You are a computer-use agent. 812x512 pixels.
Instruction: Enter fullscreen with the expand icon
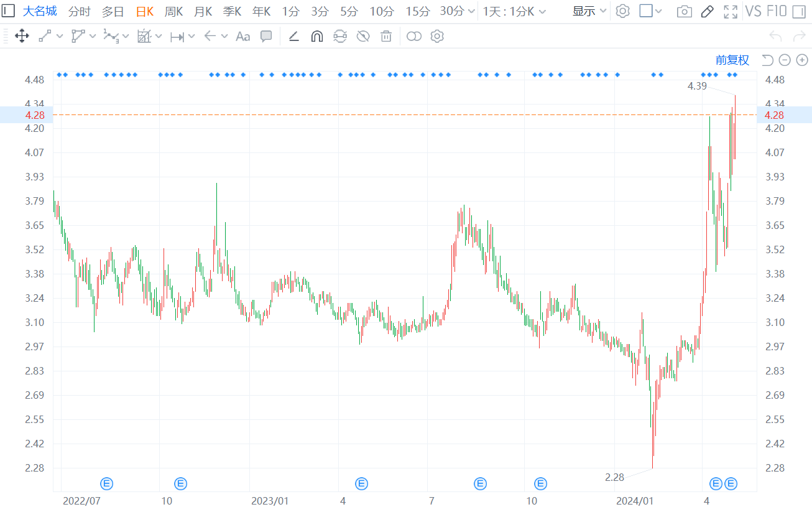tap(731, 11)
